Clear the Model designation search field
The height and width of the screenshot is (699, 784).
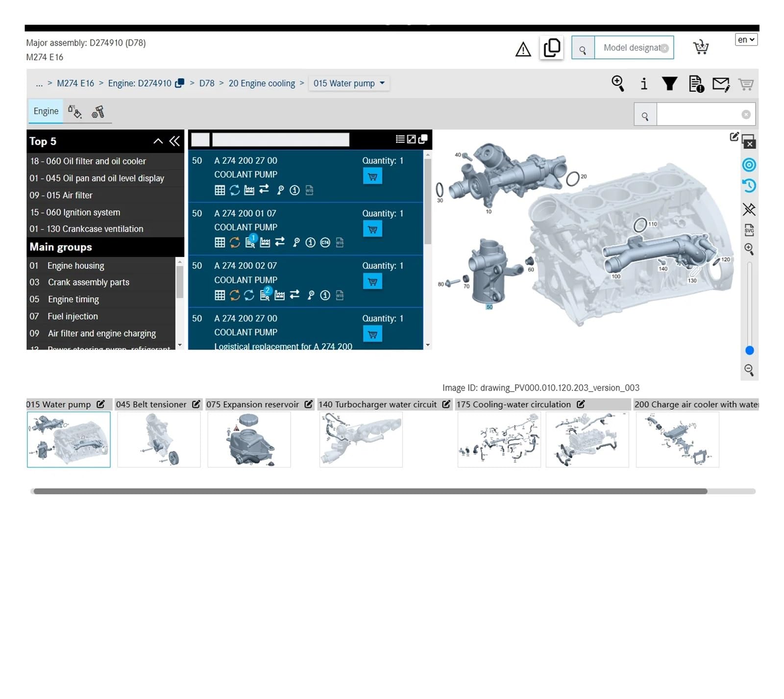pos(664,48)
